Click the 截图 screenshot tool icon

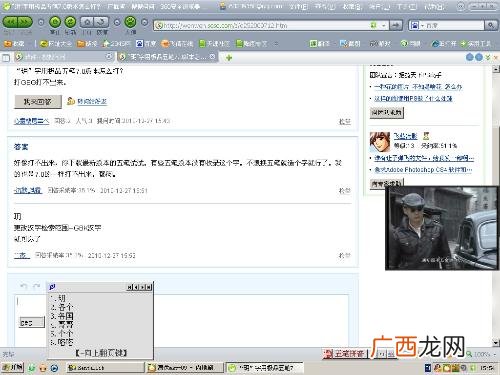pyautogui.click(x=350, y=43)
